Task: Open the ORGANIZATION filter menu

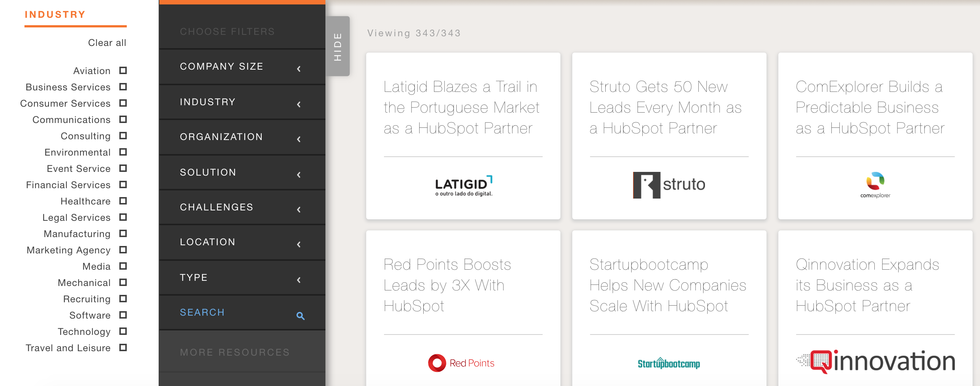Action: click(242, 137)
